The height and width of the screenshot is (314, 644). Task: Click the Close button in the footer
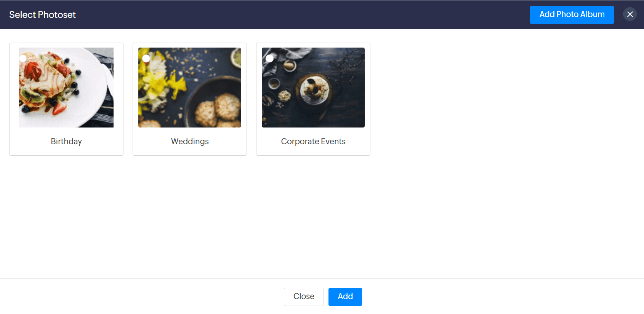[304, 296]
